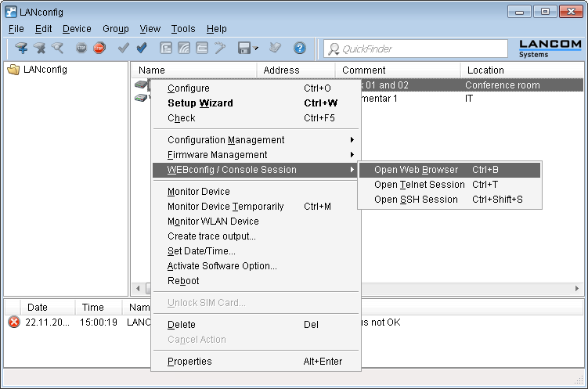
Task: Click the add device toolbar icon
Action: pos(21,49)
